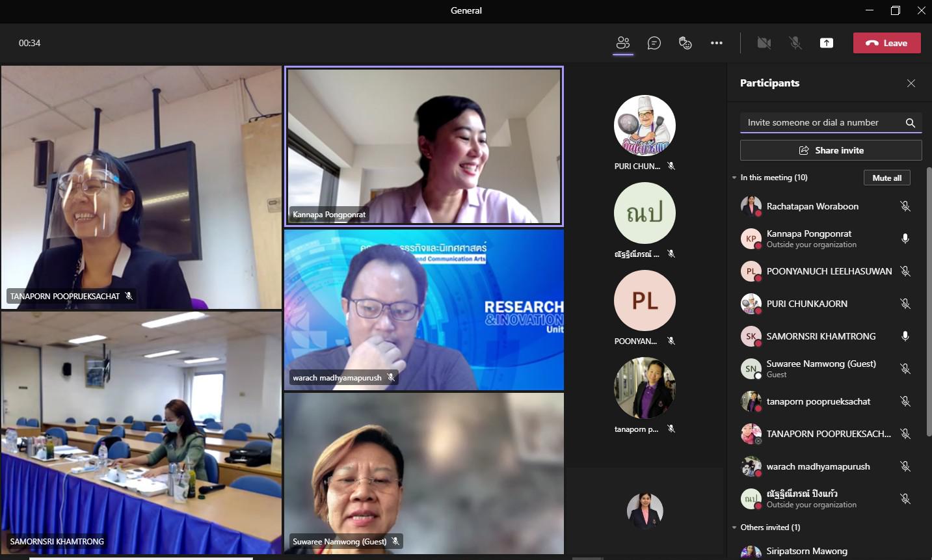932x560 pixels.
Task: Select warach madhyamapurush's video tile
Action: tap(424, 310)
